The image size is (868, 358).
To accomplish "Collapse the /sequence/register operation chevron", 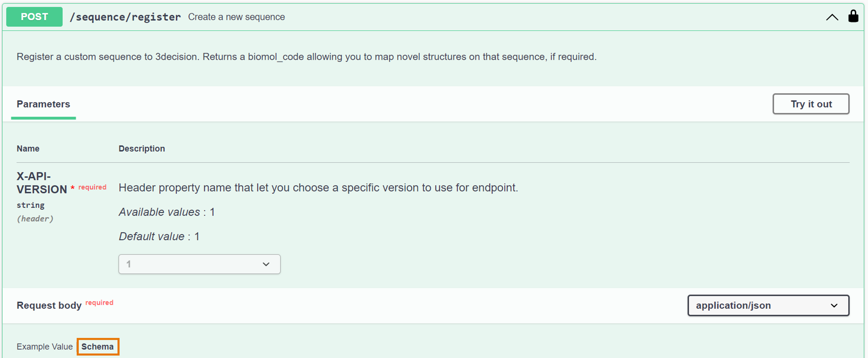I will (832, 17).
